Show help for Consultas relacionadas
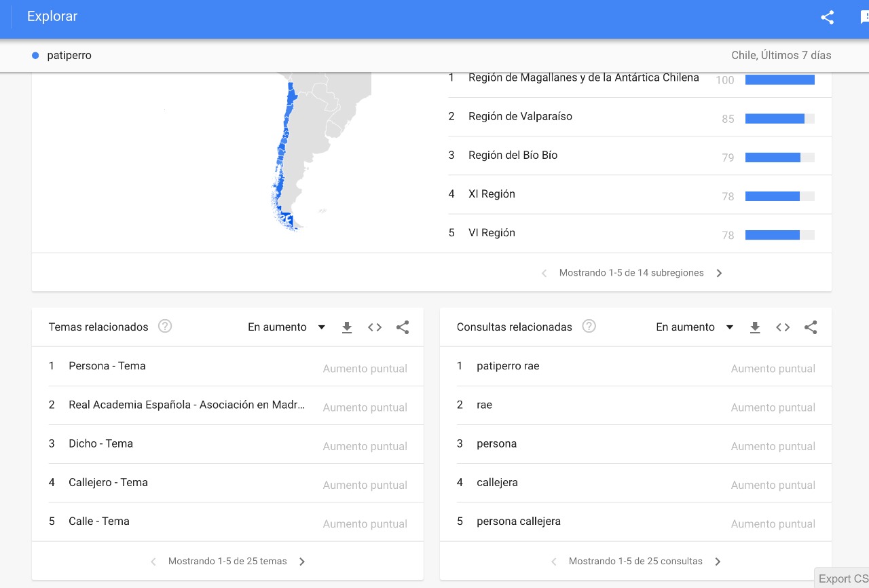This screenshot has width=869, height=588. [x=589, y=327]
